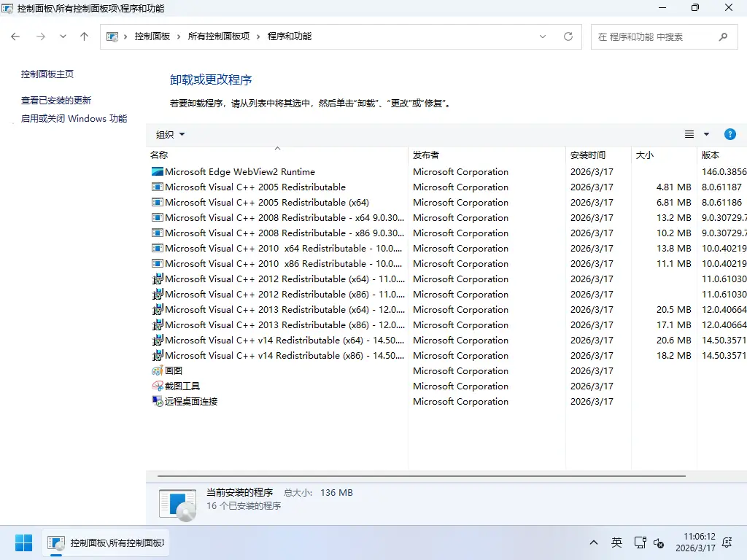The height and width of the screenshot is (560, 747).
Task: Select Visual C++ 2008 x86 entry icon
Action: tap(158, 233)
